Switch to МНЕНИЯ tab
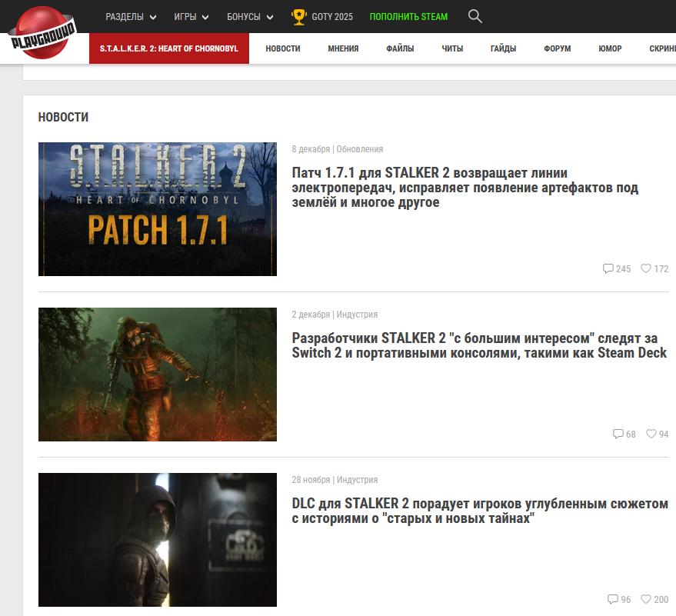 pos(343,48)
